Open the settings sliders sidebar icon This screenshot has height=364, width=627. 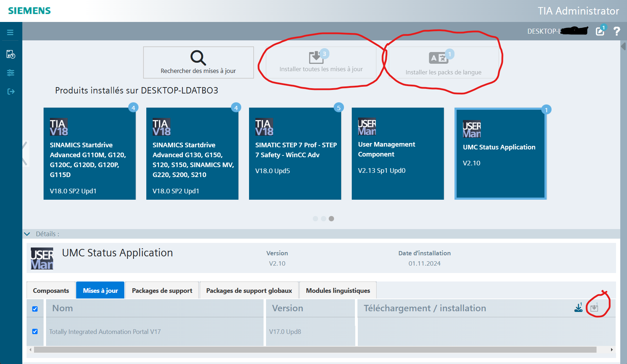(11, 73)
